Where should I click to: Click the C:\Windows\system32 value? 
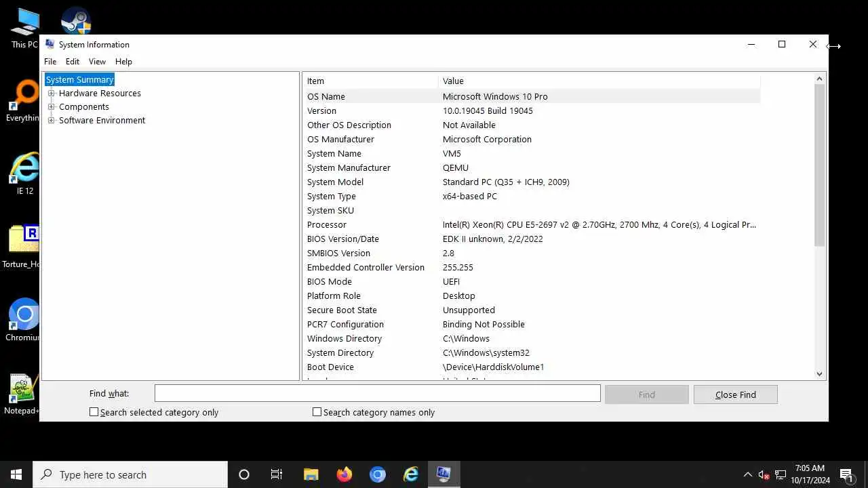tap(486, 352)
